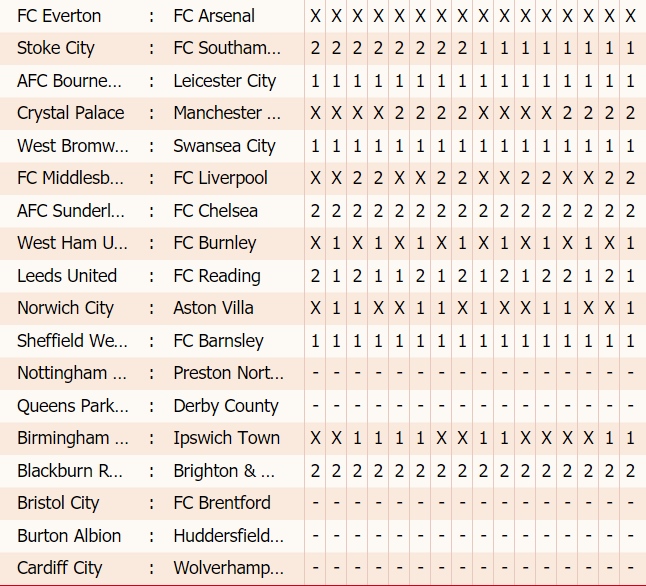
Task: Click the Leicester City team name
Action: pos(225,81)
